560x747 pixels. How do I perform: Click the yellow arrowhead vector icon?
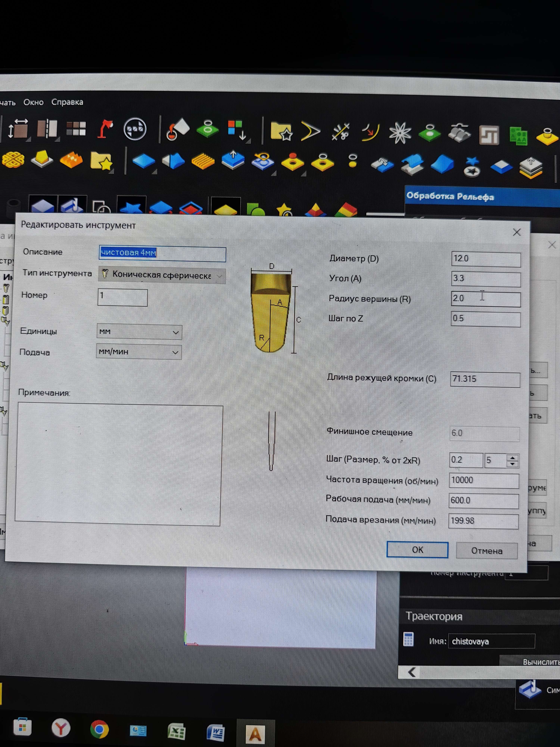(x=310, y=131)
